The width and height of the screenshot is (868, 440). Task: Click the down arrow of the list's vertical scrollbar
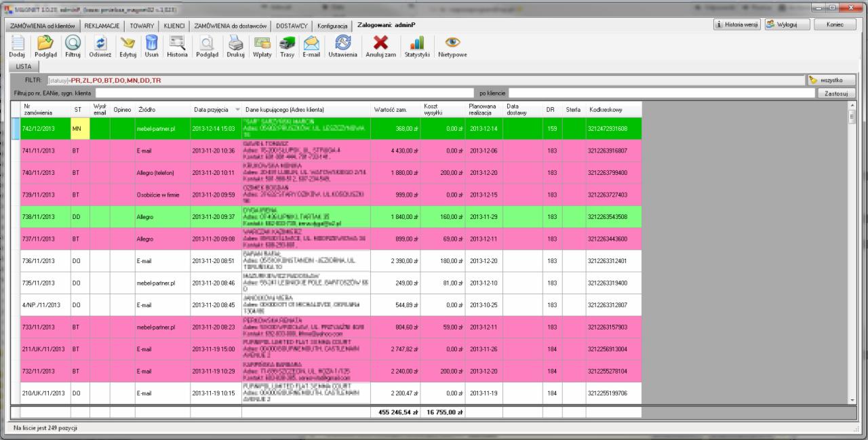click(852, 400)
